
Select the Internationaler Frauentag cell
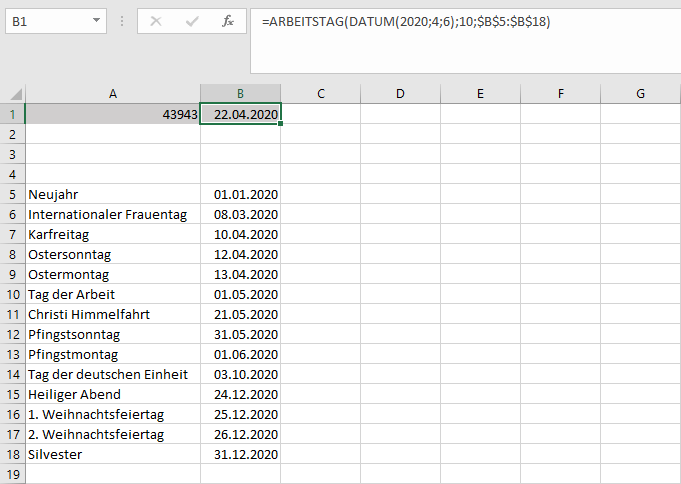pos(113,214)
